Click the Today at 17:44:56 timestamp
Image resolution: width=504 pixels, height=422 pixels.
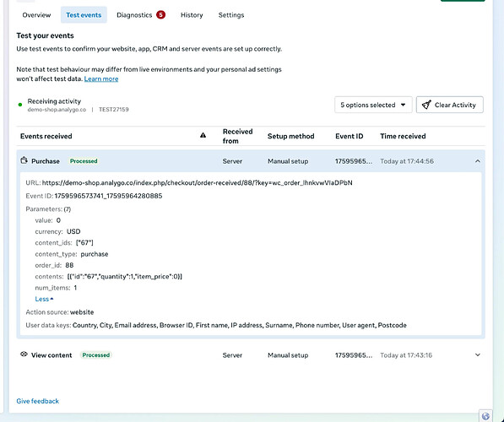[x=407, y=161]
